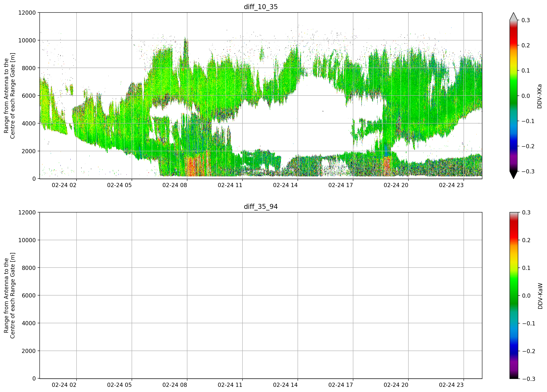The height and width of the screenshot is (392, 547).
Task: Click the 02-24 02 tick label on bottom plot
Action: coord(64,385)
